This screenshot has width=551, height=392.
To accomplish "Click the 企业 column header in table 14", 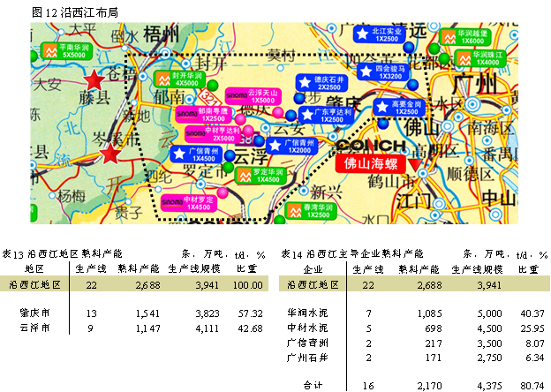I will pyautogui.click(x=313, y=269).
